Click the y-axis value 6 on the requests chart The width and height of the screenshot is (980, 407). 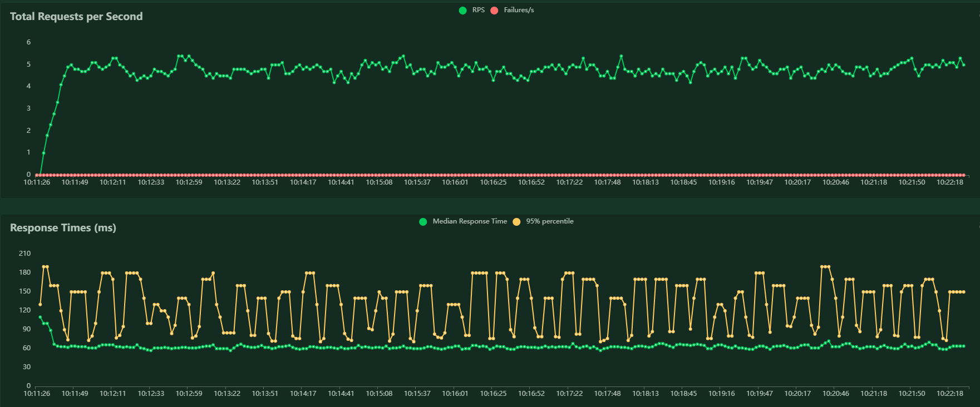[x=29, y=42]
